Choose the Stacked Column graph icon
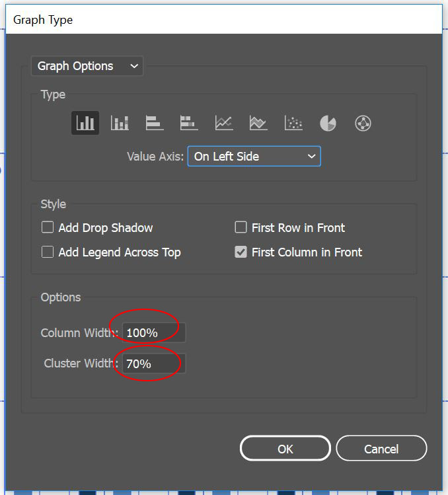Screen dimensions: 448x495 120,123
